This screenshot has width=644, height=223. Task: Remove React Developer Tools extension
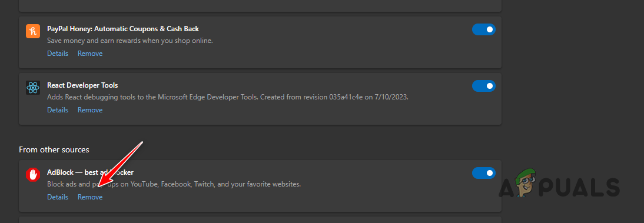pyautogui.click(x=90, y=110)
